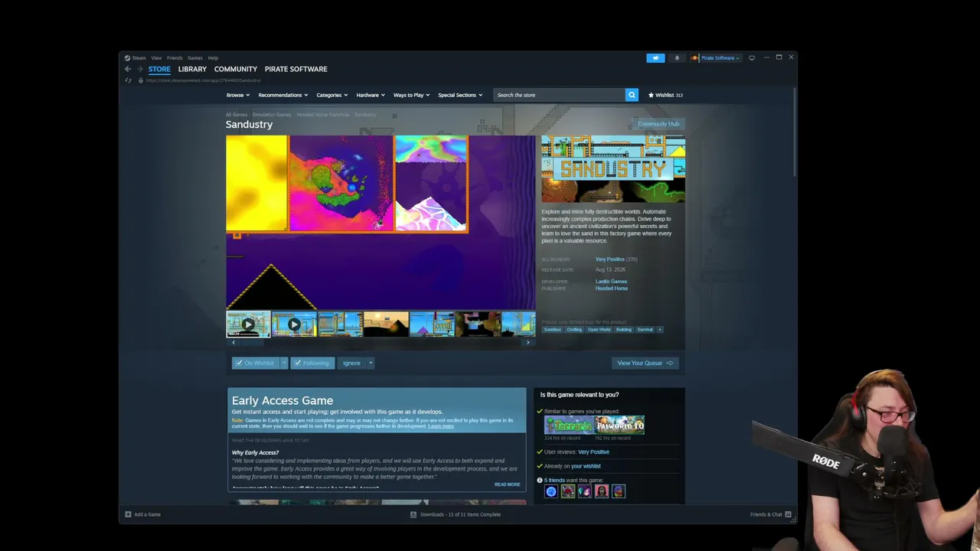This screenshot has width=980, height=551.
Task: Reload the store page
Action: tap(128, 80)
